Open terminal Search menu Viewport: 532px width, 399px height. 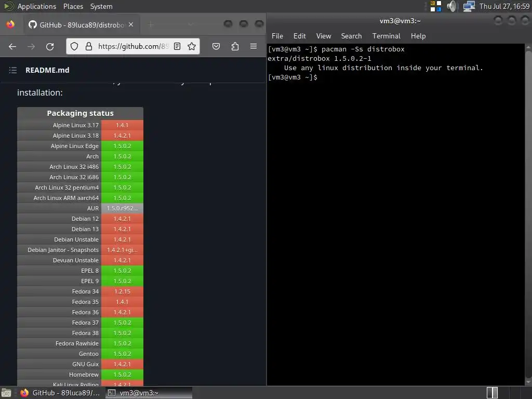tap(351, 36)
